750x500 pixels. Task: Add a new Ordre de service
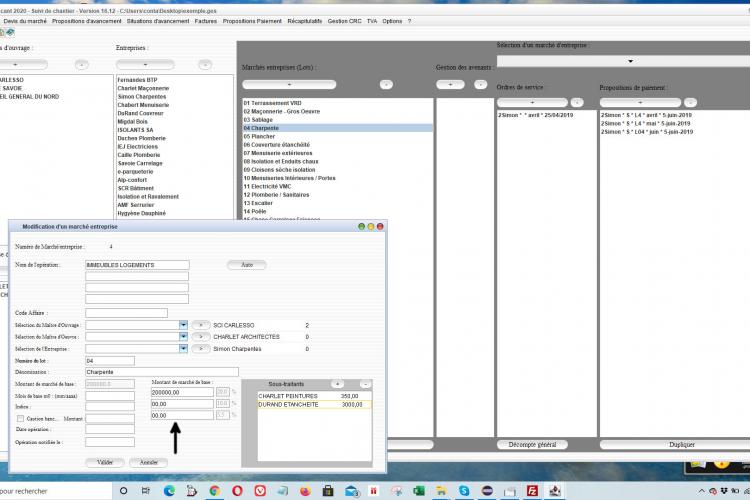tap(532, 102)
